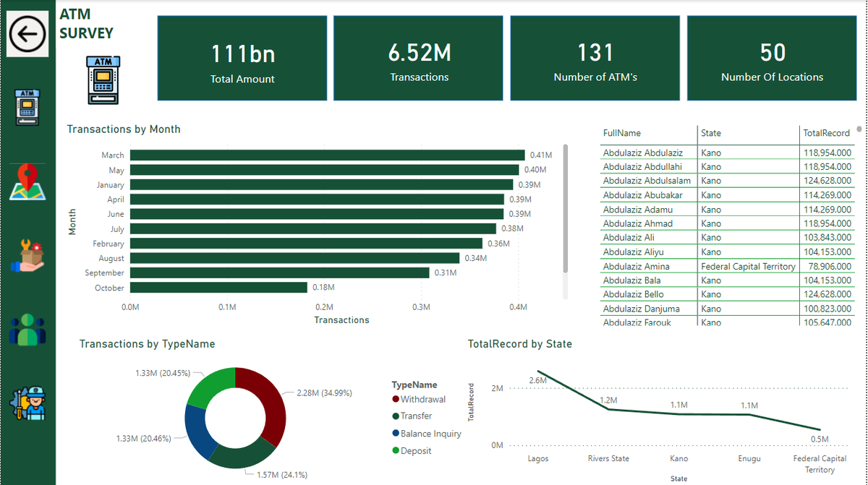Select the Total Amount 111bn card
Viewport: 868px width, 485px height.
(x=242, y=59)
